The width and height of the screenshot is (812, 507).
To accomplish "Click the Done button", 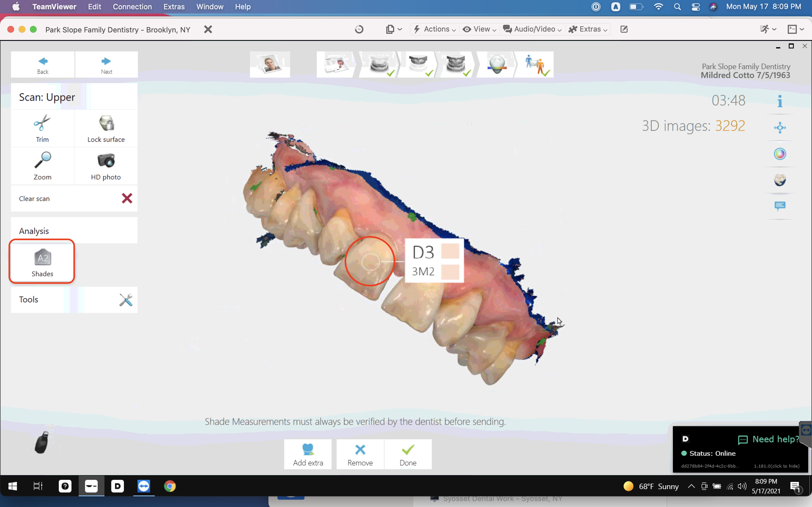I will point(408,454).
